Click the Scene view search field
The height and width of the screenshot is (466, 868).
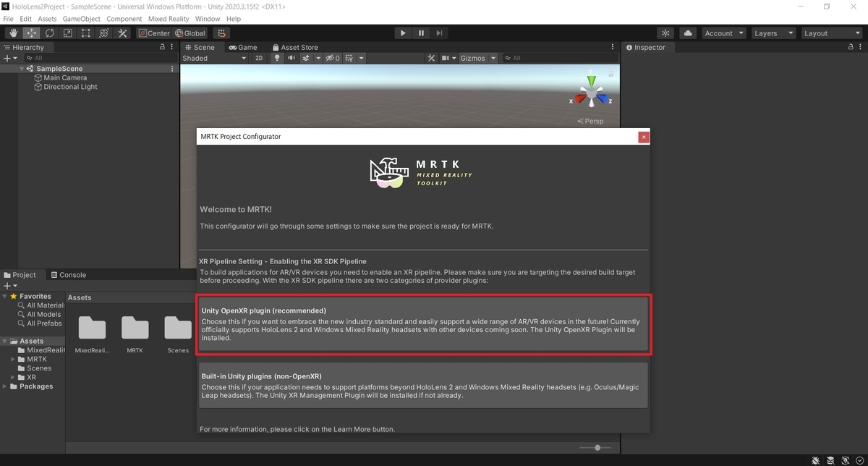pyautogui.click(x=560, y=58)
